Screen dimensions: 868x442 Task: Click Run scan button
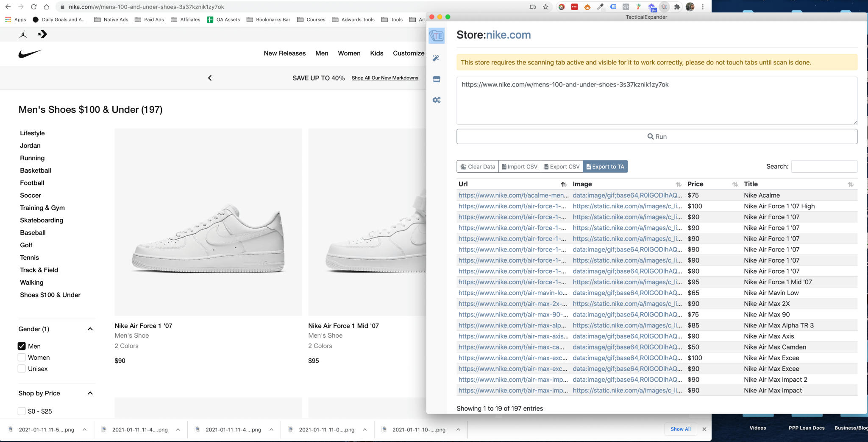coord(657,137)
